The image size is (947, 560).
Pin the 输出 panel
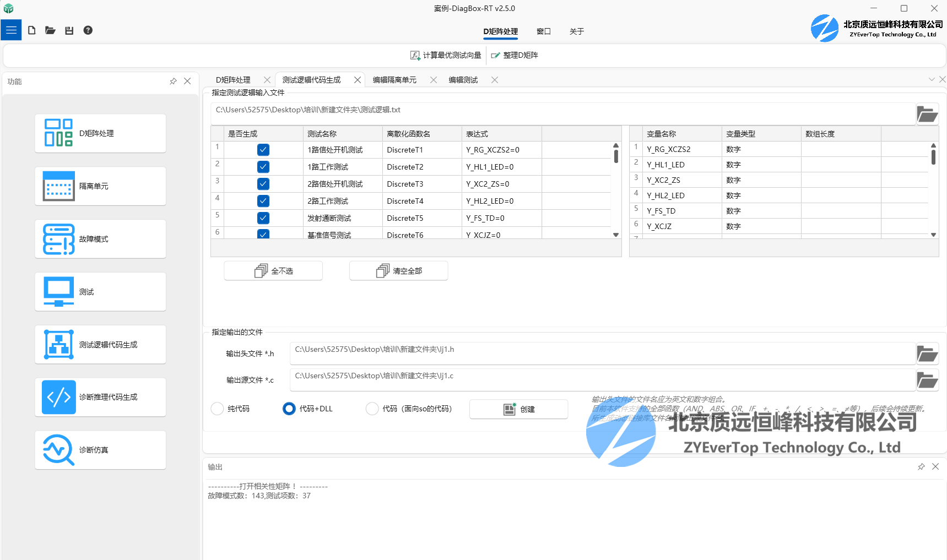[x=921, y=467]
